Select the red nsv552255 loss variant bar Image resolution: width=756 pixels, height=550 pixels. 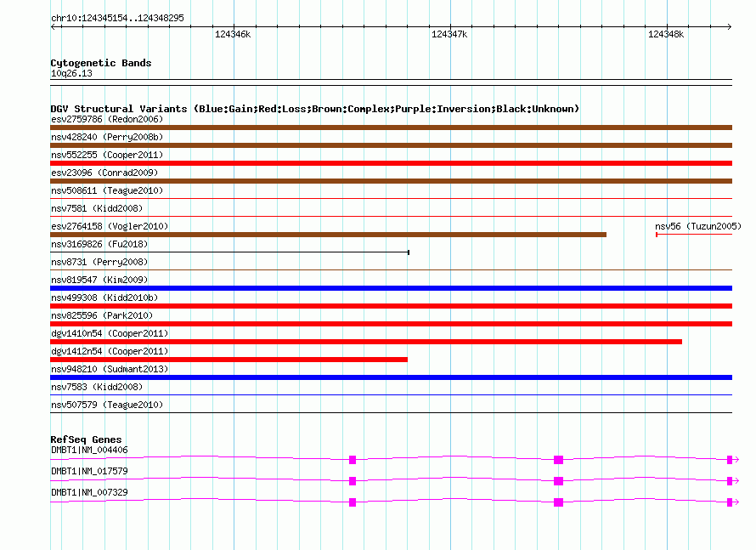tap(391, 163)
